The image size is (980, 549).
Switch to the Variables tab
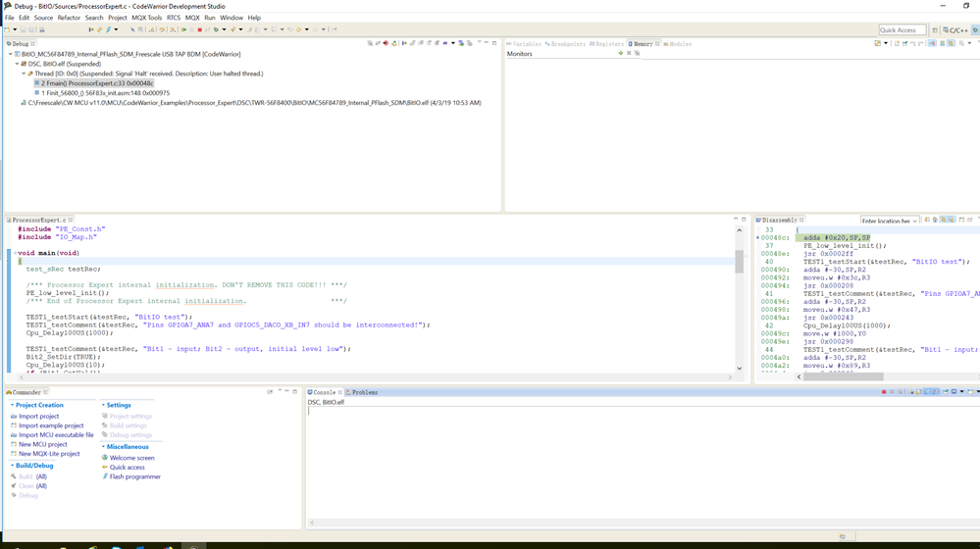(524, 44)
